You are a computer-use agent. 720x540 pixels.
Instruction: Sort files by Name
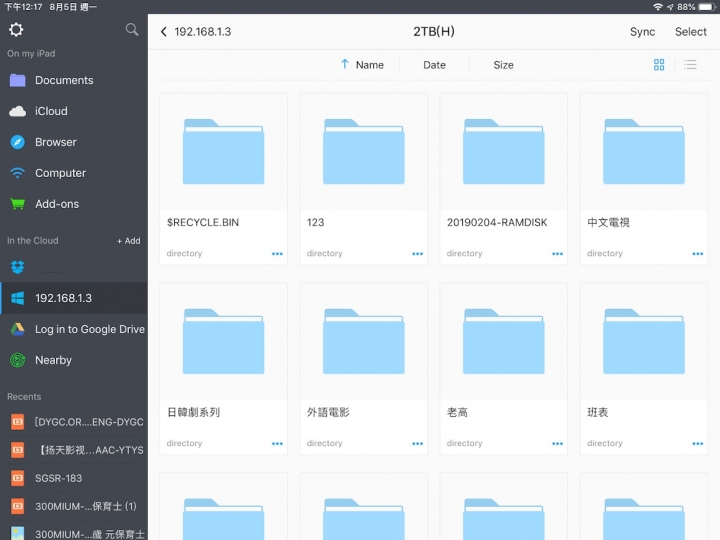(370, 65)
